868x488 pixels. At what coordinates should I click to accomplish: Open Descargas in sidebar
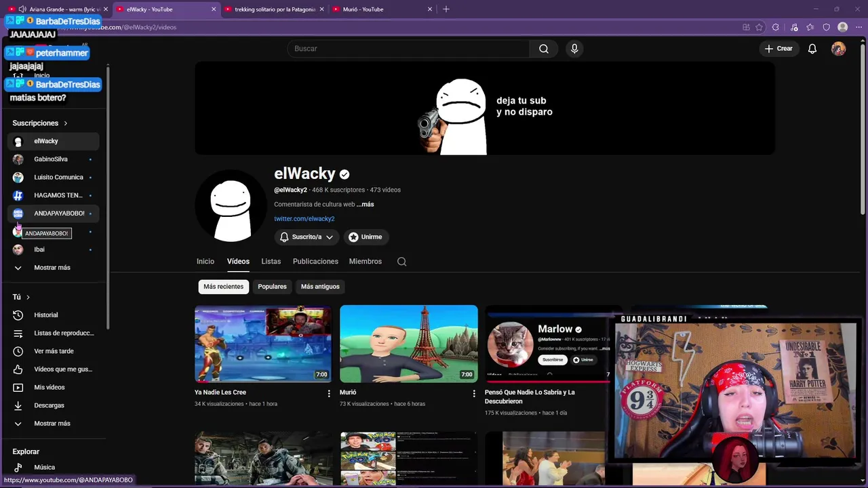click(54, 405)
